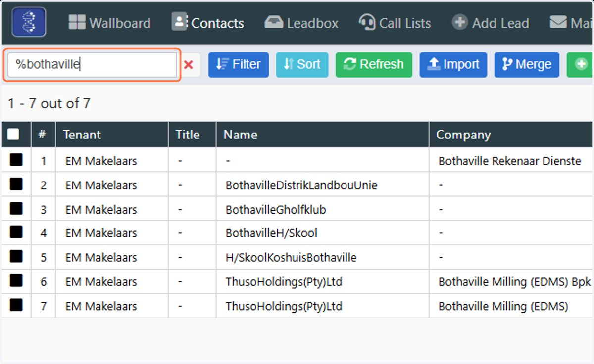Click EM Makelaars tenant in row 4
Screen dimensions: 594x364
(101, 233)
